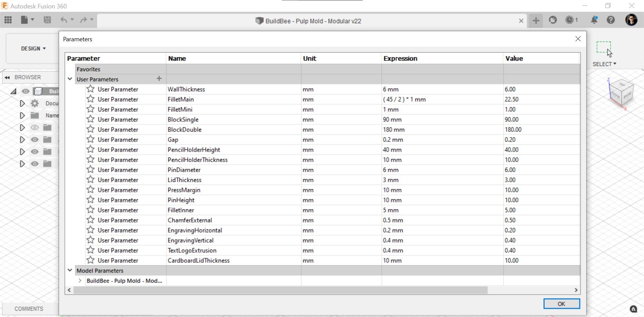644x317 pixels.
Task: Add a new user parameter with plus icon
Action: tap(159, 78)
